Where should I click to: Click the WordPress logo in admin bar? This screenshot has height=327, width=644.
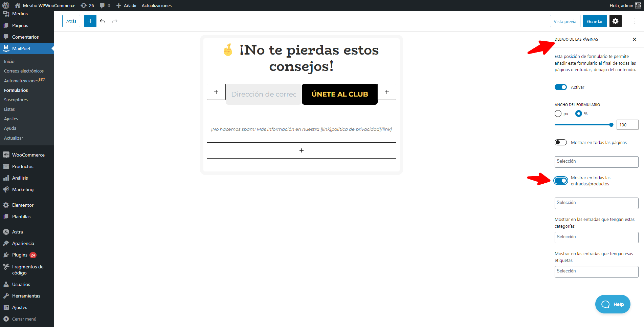[6, 5]
